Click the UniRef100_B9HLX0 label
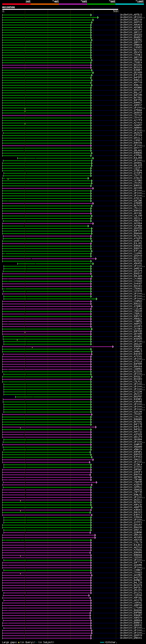This screenshot has width=146, height=644. pyautogui.click(x=131, y=85)
